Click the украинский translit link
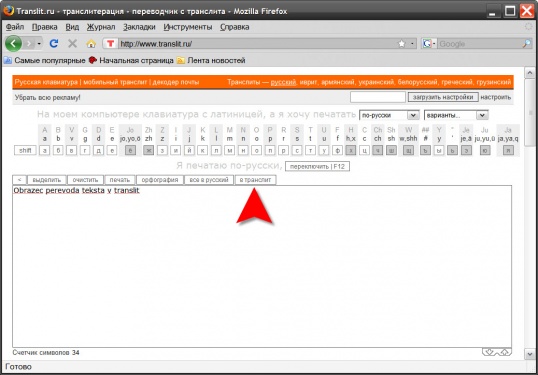Viewport: 538px width, 375px height. [x=376, y=82]
